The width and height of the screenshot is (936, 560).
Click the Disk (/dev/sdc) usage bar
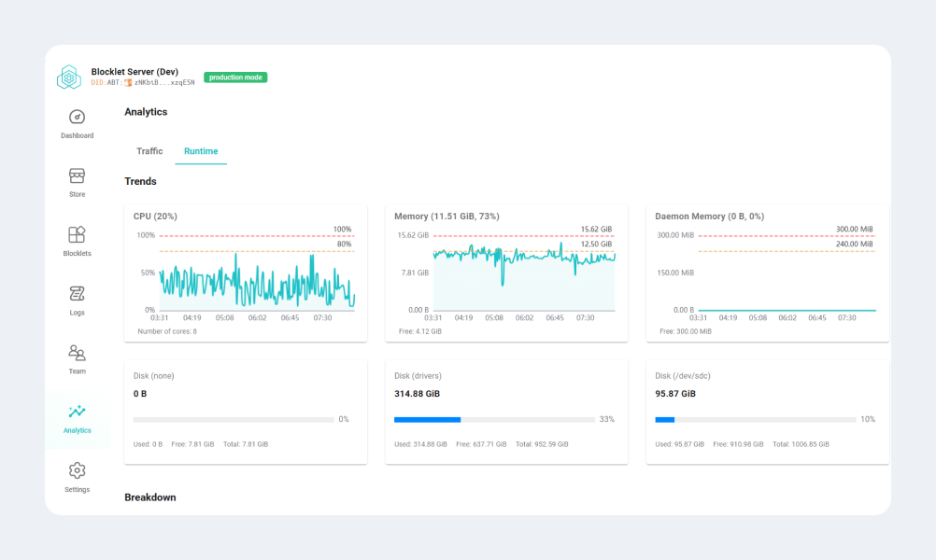(x=756, y=419)
